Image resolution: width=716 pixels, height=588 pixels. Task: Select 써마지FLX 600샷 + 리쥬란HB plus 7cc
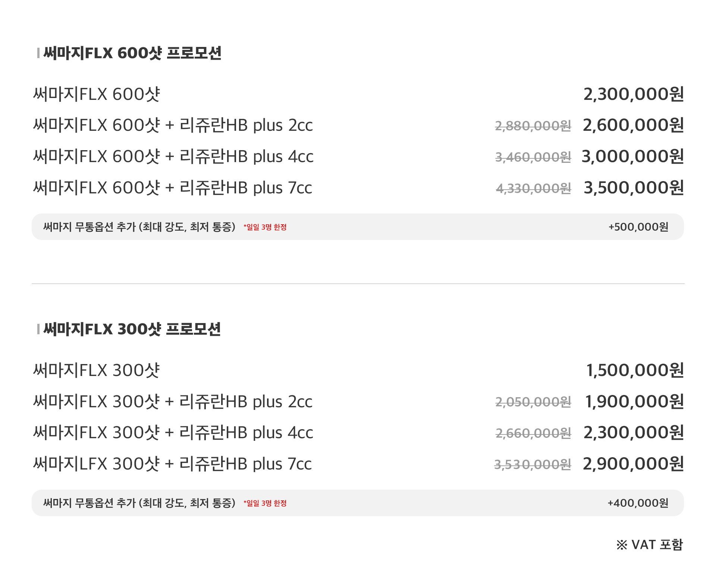(x=172, y=188)
